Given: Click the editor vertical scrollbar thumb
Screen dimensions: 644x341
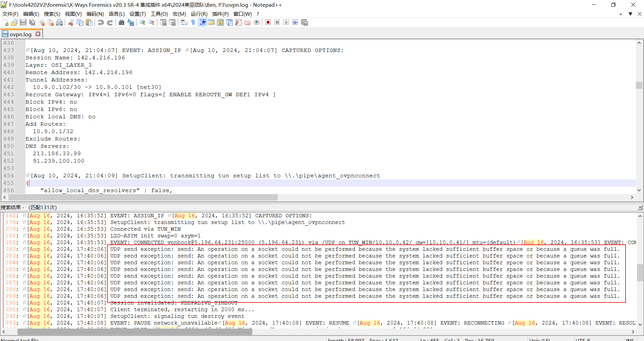Looking at the screenshot, I should pos(639,85).
